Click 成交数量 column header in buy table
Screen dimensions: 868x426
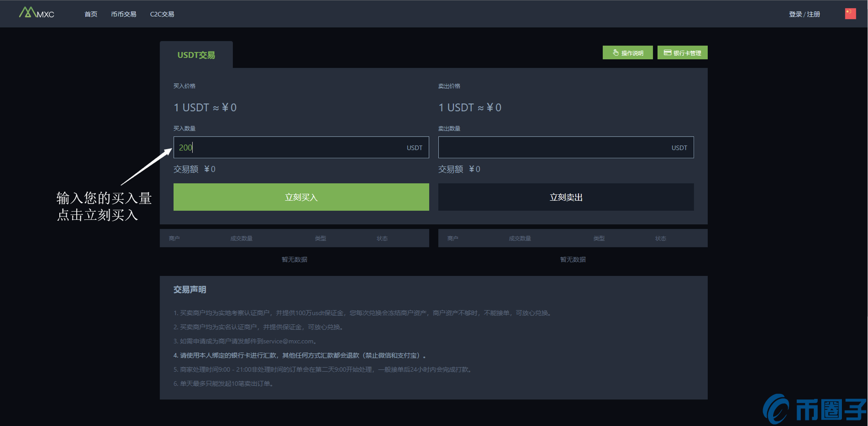[241, 238]
